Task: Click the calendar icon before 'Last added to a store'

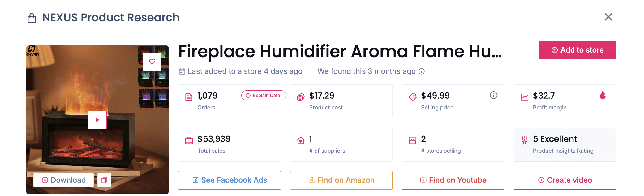Action: [x=182, y=71]
